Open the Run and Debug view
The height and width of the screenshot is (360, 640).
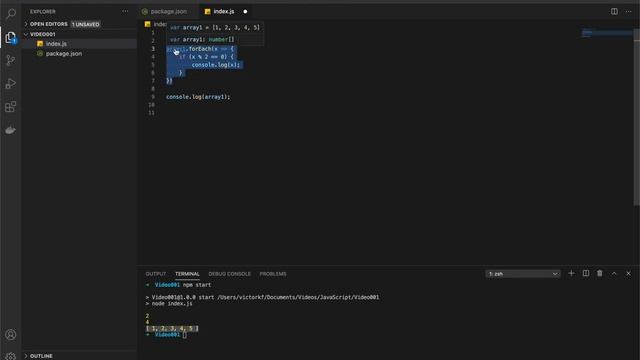(11, 84)
